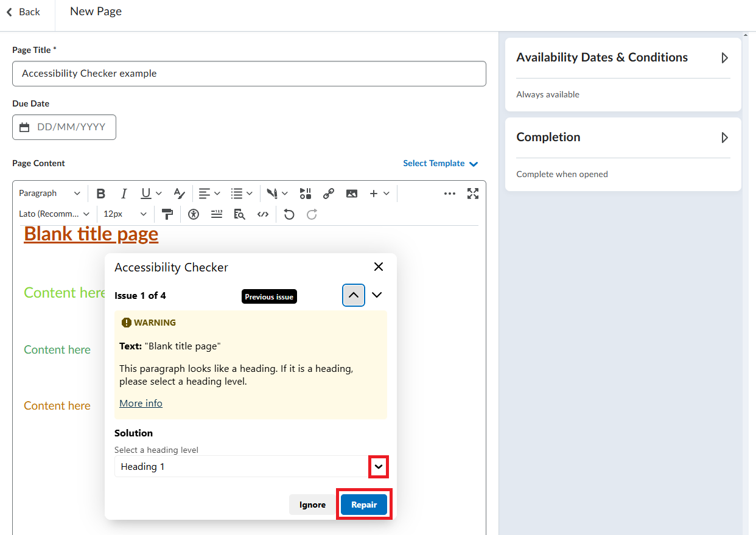Screen dimensions: 756x535
Task: Click the insert link icon
Action: pos(329,194)
